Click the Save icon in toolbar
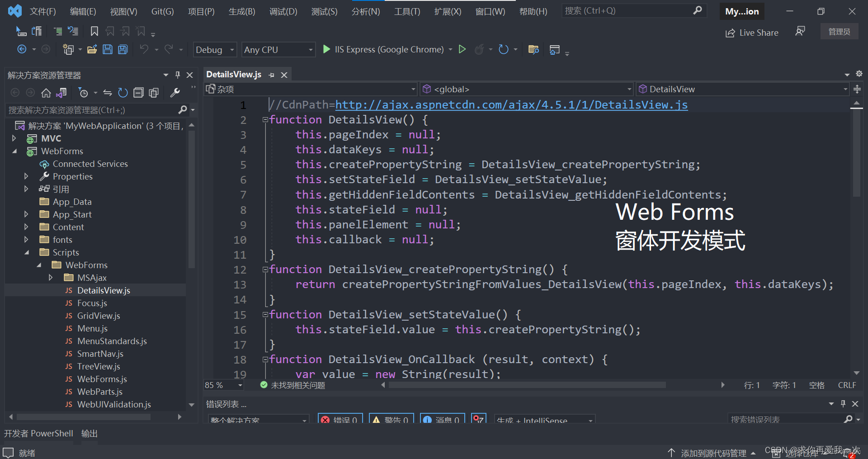The width and height of the screenshot is (868, 459). (107, 49)
